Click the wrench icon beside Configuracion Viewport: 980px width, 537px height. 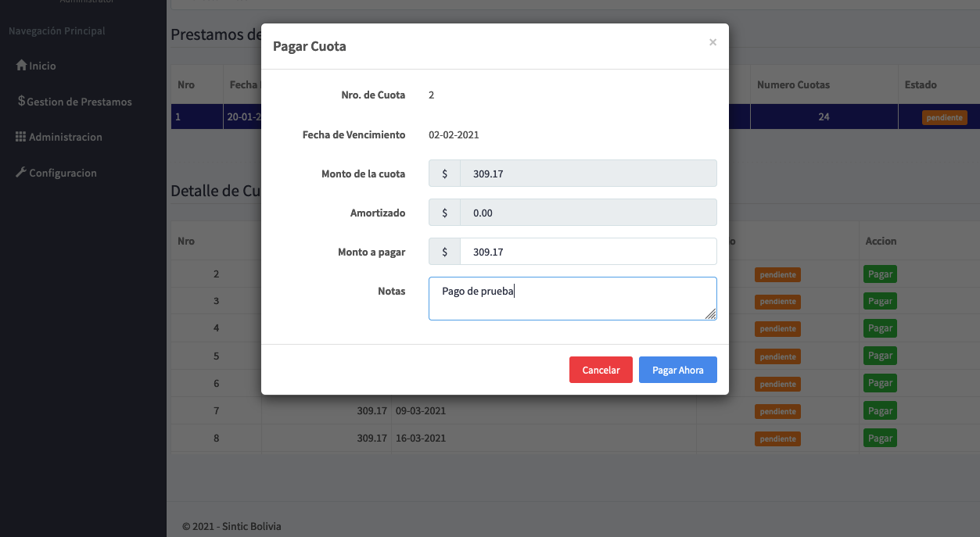(x=21, y=173)
